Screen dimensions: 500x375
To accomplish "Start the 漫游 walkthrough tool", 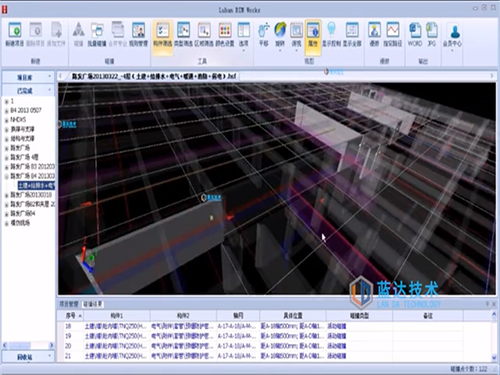I will pos(375,34).
